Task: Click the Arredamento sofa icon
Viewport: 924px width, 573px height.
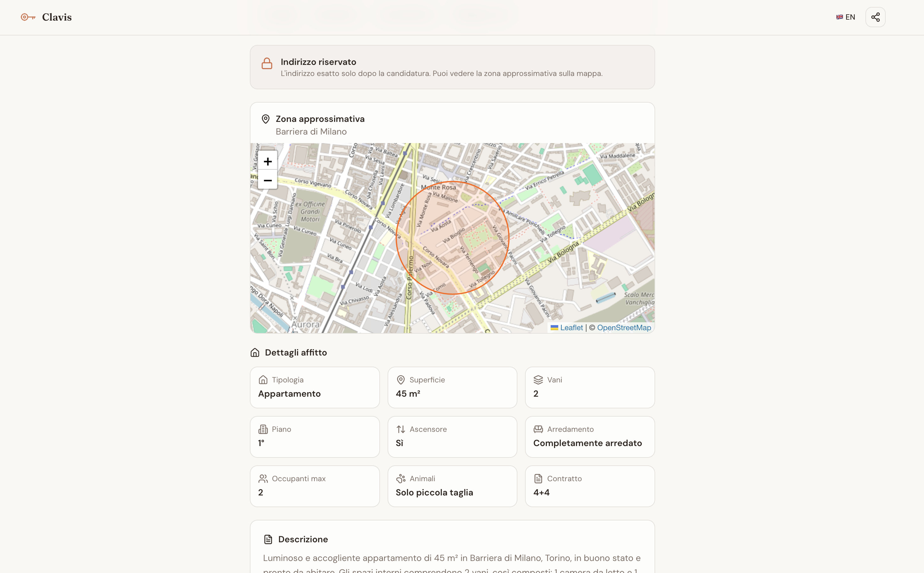Action: [538, 429]
